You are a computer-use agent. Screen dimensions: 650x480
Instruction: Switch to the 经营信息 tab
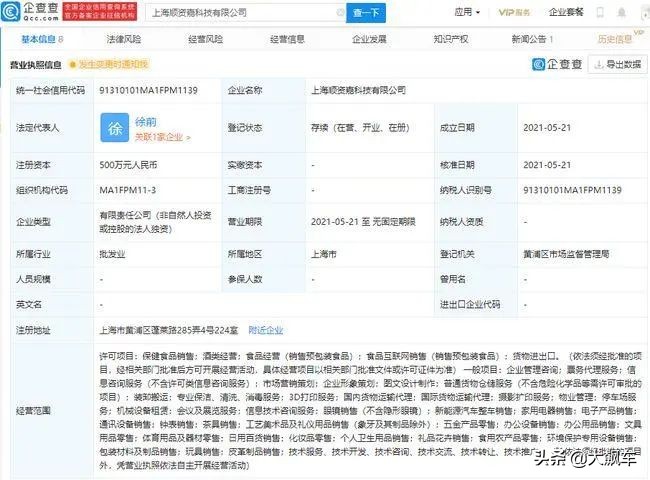287,39
